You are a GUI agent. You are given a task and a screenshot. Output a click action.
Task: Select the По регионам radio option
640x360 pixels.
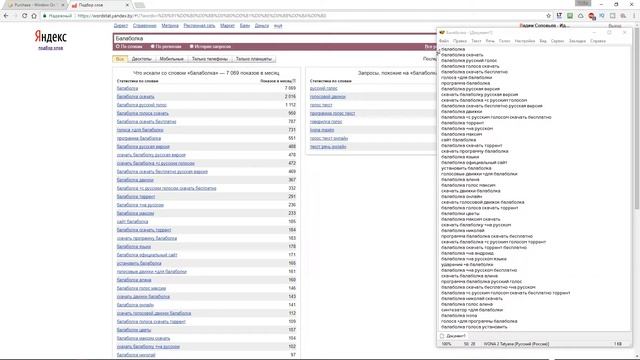152,47
